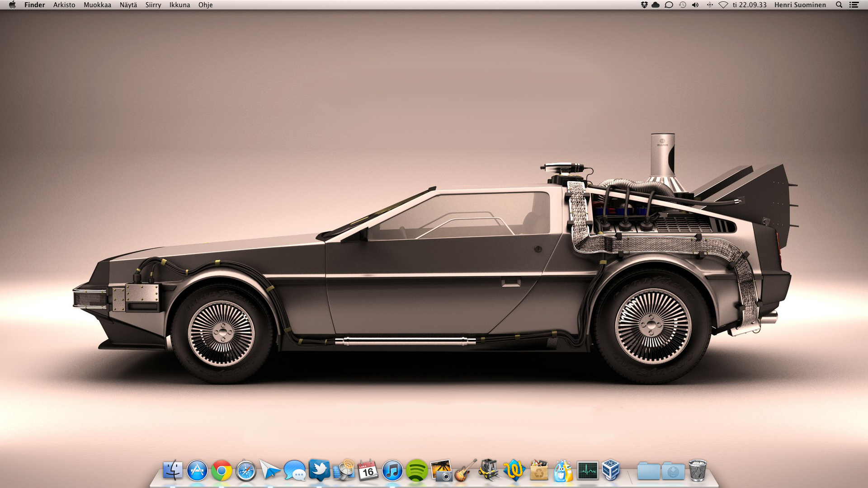Launch GarageBand guitar icon
Screen dimensions: 868x488
coord(466,471)
